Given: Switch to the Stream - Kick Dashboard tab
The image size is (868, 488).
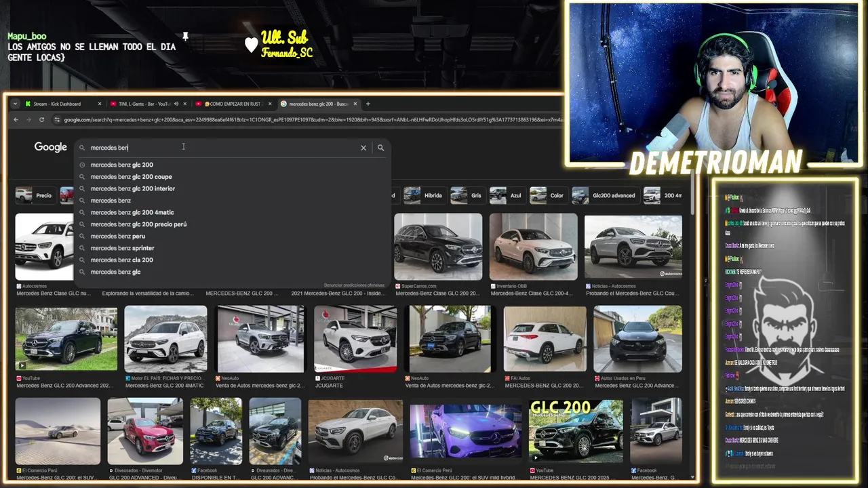Looking at the screenshot, I should [x=62, y=104].
